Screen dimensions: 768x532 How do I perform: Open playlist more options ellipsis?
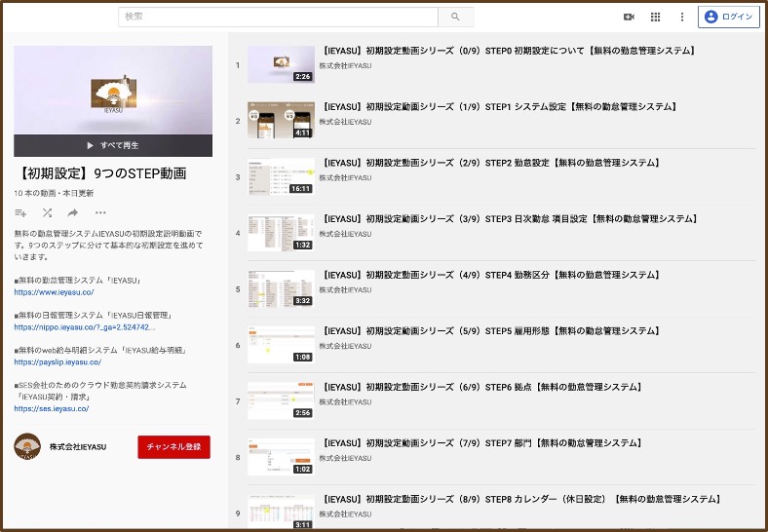pos(100,212)
